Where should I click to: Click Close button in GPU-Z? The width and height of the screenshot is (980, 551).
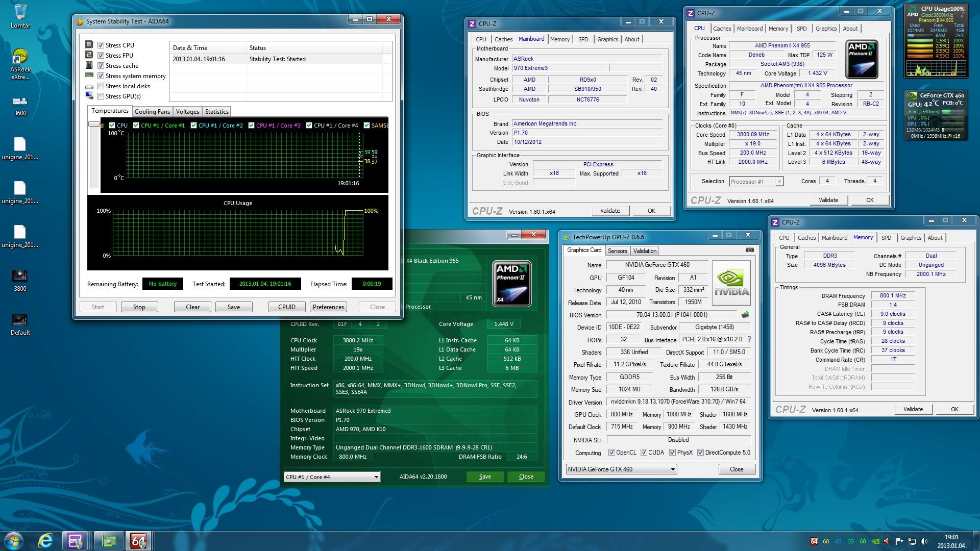[737, 469]
